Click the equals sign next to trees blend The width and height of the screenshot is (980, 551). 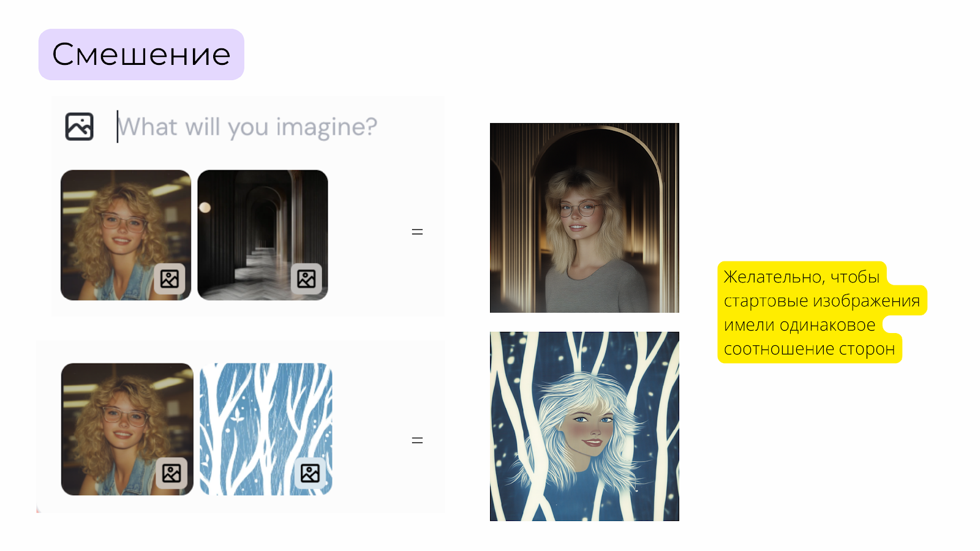(x=417, y=441)
